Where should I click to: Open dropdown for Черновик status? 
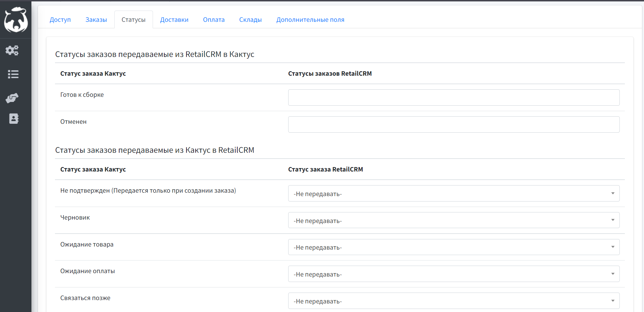click(x=454, y=220)
